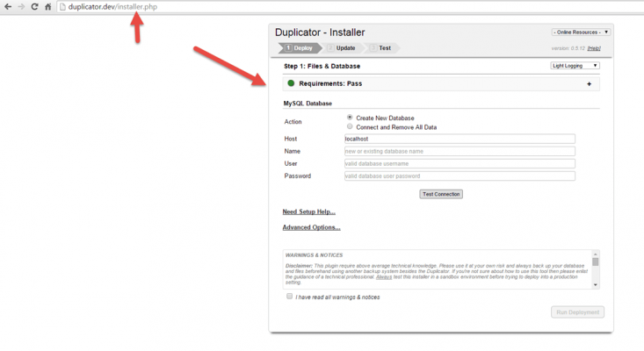Image resolution: width=644 pixels, height=351 pixels.
Task: Expand the Advanced Options link
Action: [x=311, y=228]
